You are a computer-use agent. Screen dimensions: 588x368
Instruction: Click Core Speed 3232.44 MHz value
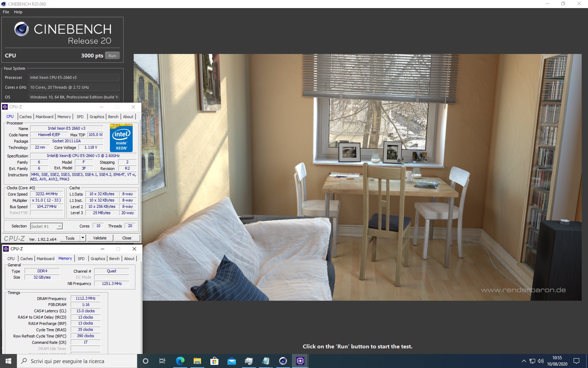[47, 194]
